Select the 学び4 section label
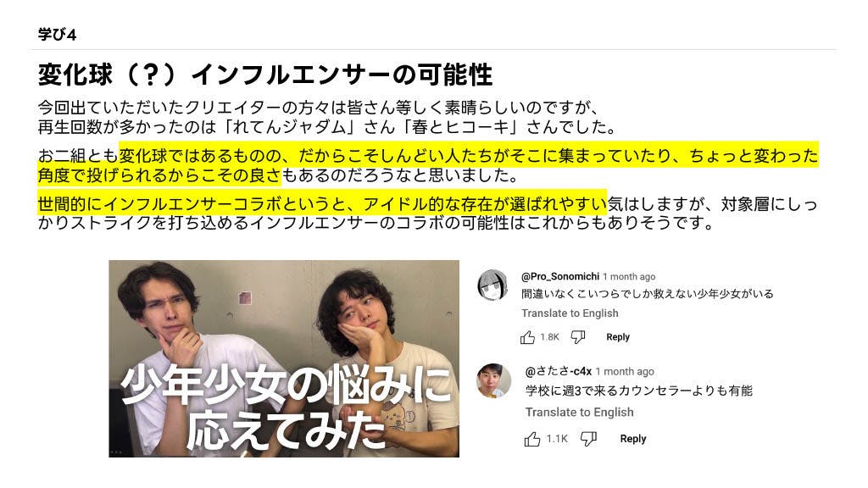Viewport: 868px width, 488px height. [57, 34]
